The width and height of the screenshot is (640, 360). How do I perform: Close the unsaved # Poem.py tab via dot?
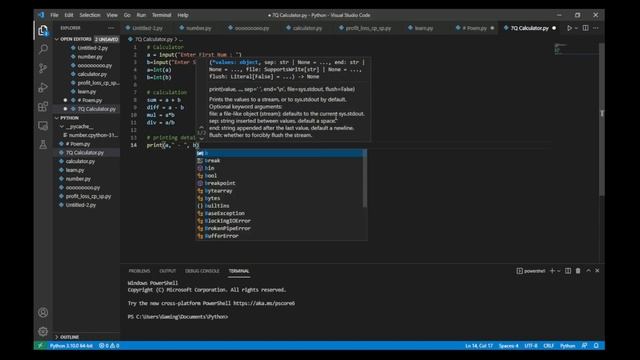coord(492,28)
